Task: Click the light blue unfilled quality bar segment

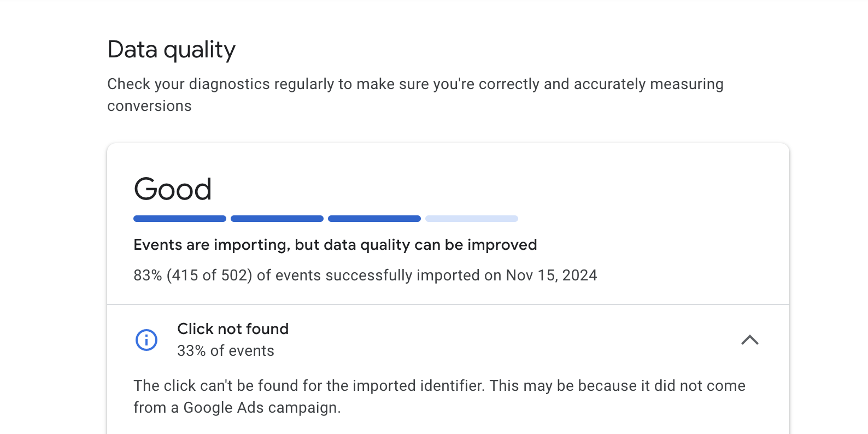Action: (x=472, y=219)
